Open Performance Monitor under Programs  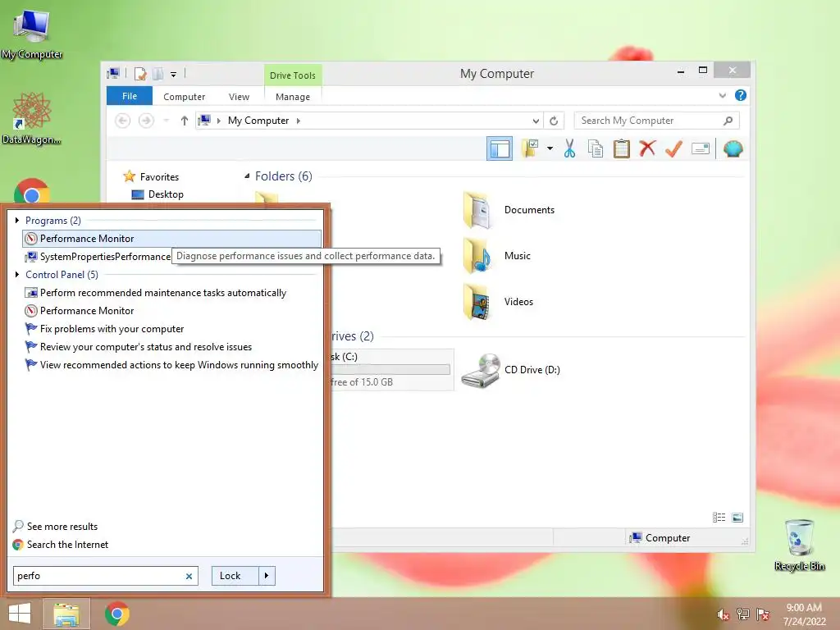172,239
